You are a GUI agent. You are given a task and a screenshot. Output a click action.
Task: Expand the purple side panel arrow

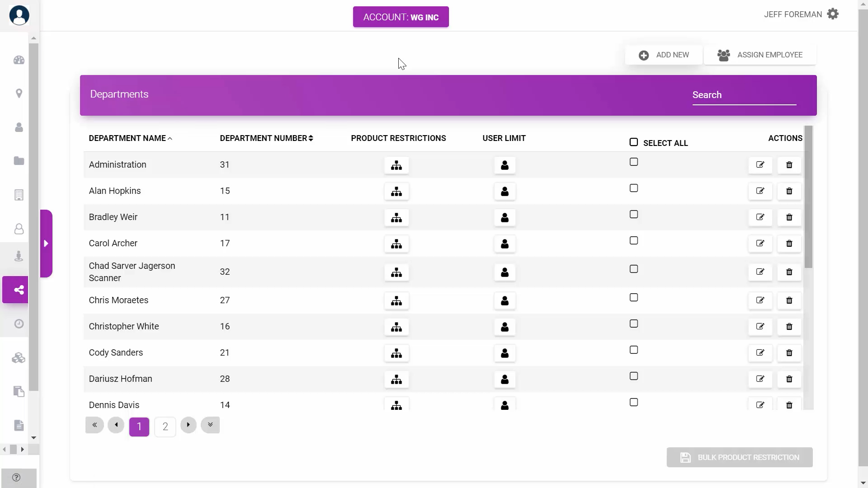pyautogui.click(x=46, y=244)
